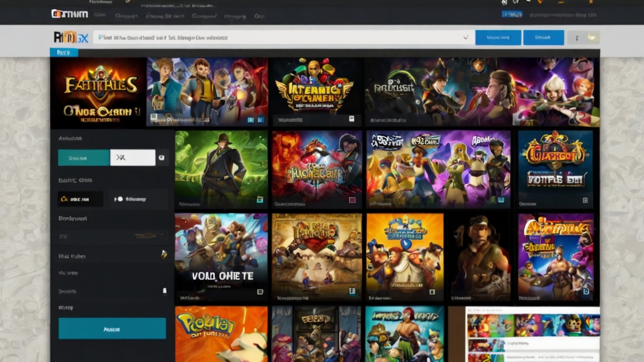644x362 pixels.
Task: Select the small blue tab above the game banners
Action: [x=63, y=52]
